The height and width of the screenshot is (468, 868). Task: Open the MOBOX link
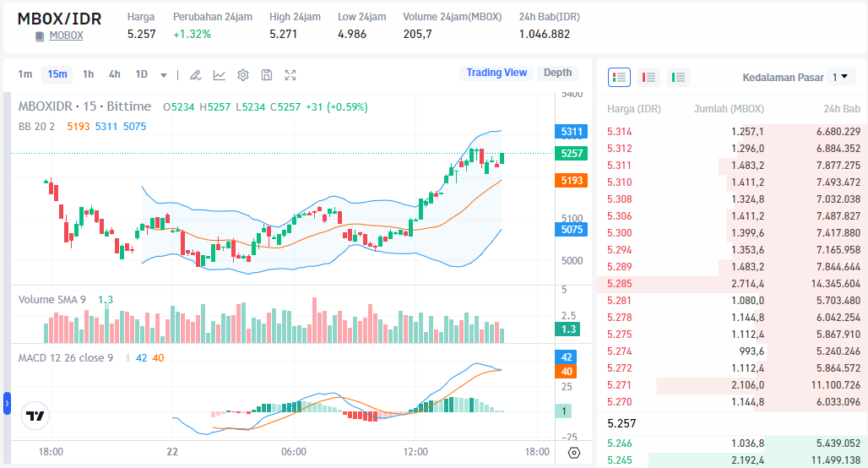click(x=66, y=35)
